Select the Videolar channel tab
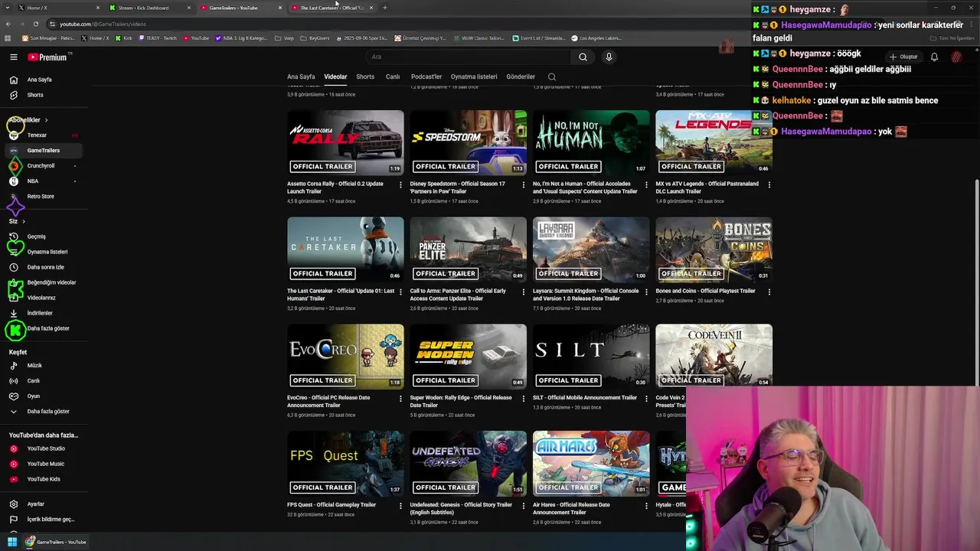 tap(335, 77)
